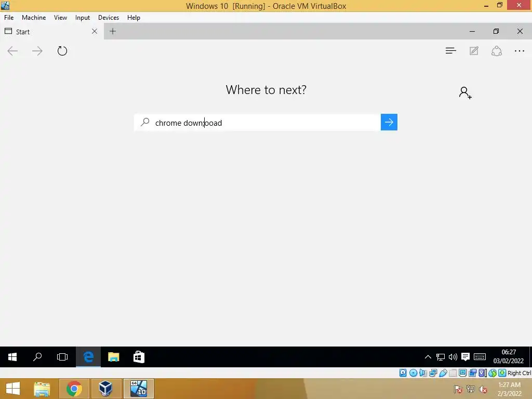This screenshot has height=399, width=532.
Task: Restore down the Edge browser window
Action: [496, 31]
